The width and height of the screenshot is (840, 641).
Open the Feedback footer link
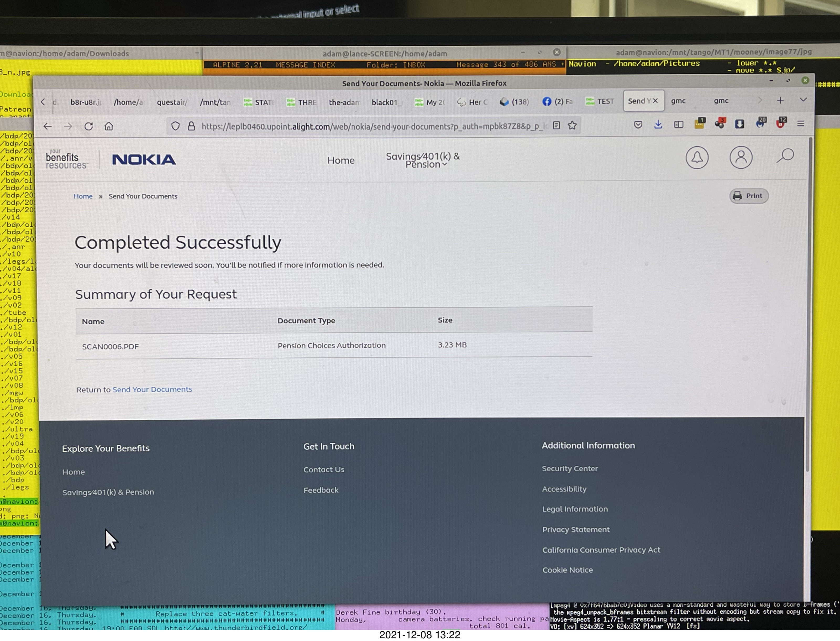[x=321, y=490]
